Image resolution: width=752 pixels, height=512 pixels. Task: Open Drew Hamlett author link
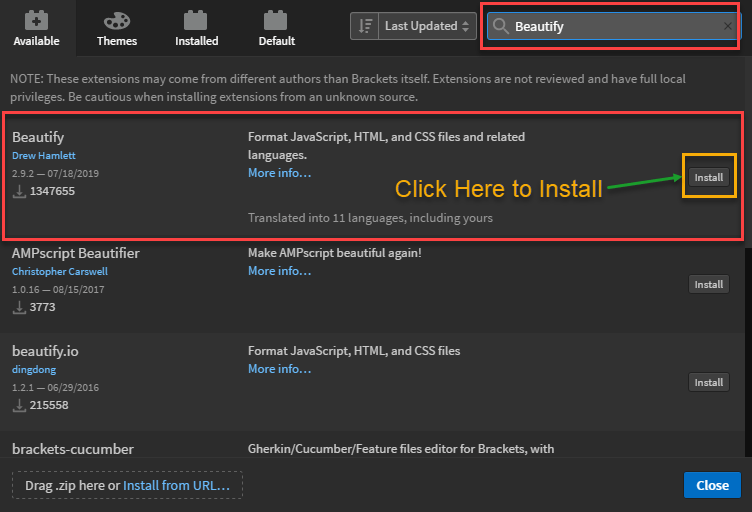pos(44,155)
